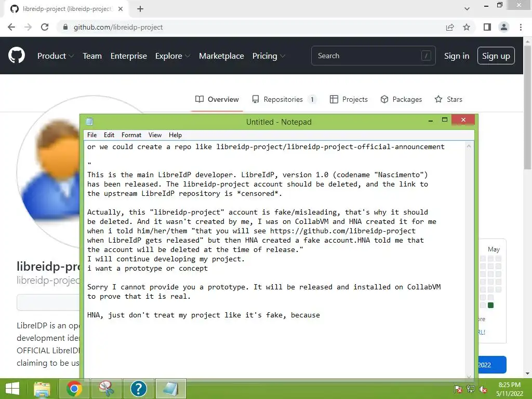The width and height of the screenshot is (532, 399).
Task: Open File Explorer from taskbar
Action: (42, 389)
